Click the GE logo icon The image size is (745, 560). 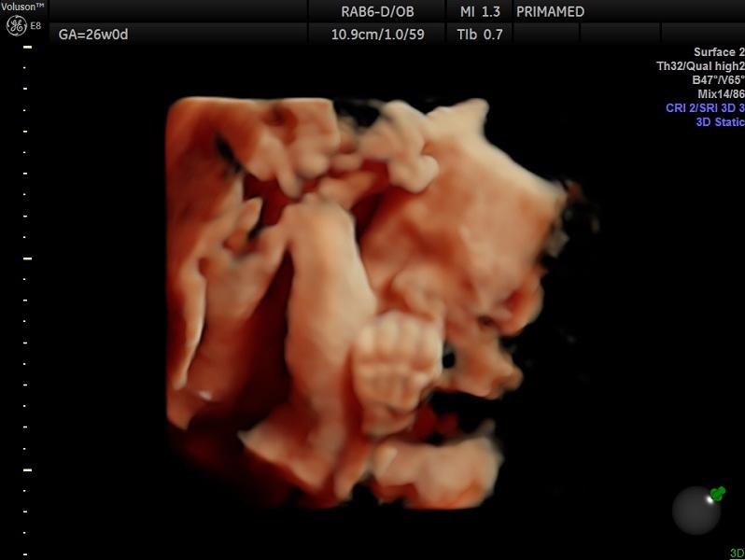click(x=16, y=25)
